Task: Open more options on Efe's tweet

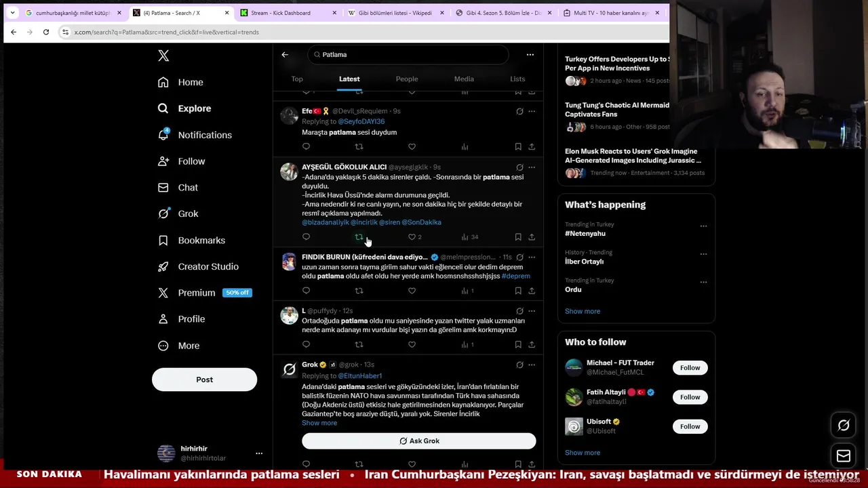Action: pyautogui.click(x=532, y=111)
